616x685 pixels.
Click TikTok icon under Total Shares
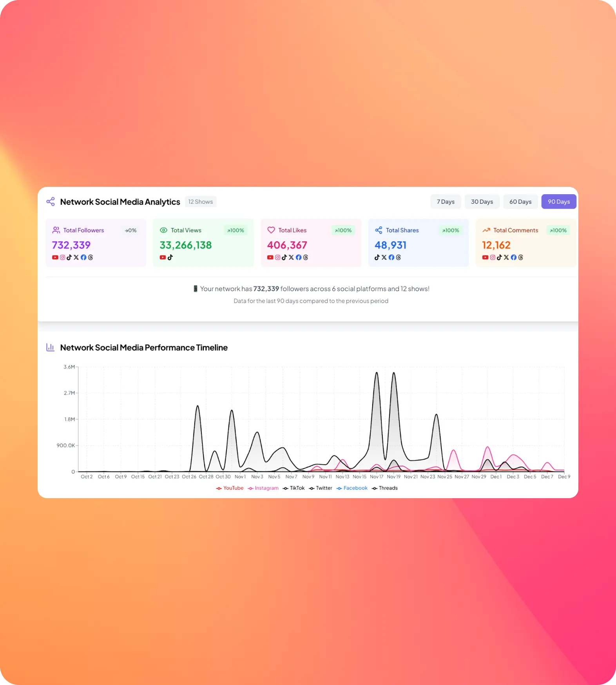coord(377,257)
